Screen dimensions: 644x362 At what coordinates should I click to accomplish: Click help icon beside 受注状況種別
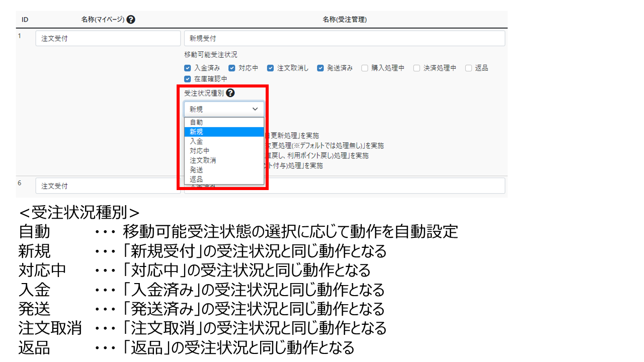[x=230, y=93]
